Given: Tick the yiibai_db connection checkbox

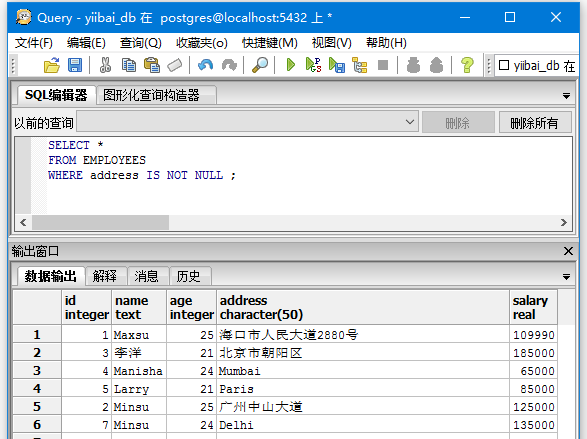Looking at the screenshot, I should coord(504,65).
